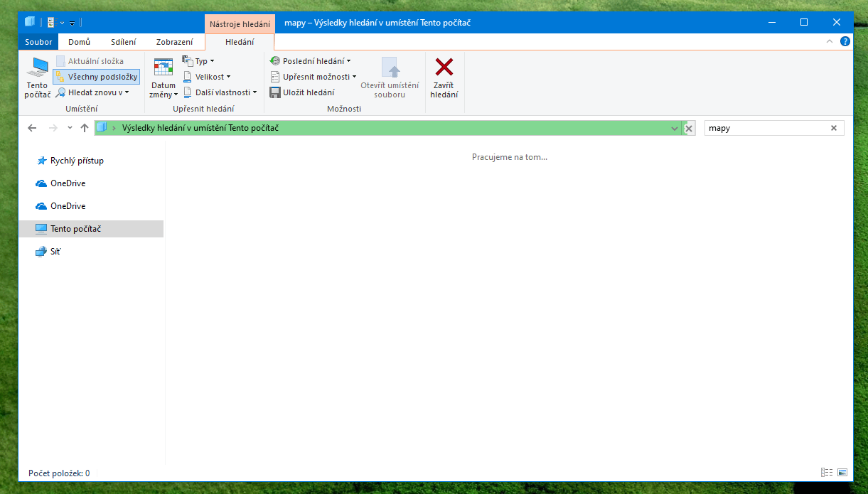Switch to details view icon in status bar
The height and width of the screenshot is (494, 868).
pyautogui.click(x=827, y=473)
